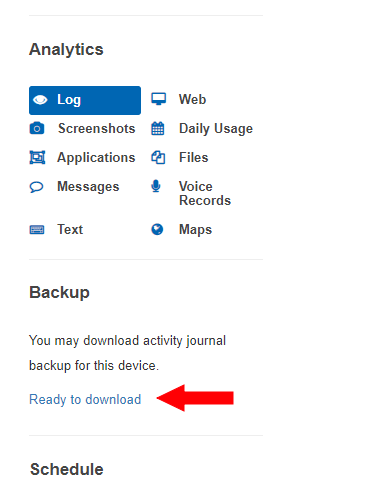Image resolution: width=391 pixels, height=501 pixels.
Task: Open Voice Records label
Action: [205, 193]
